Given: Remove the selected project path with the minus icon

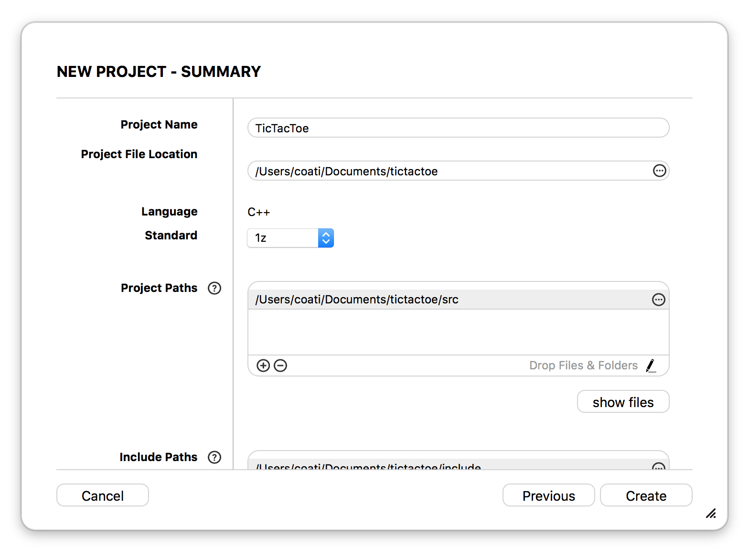Looking at the screenshot, I should 280,366.
